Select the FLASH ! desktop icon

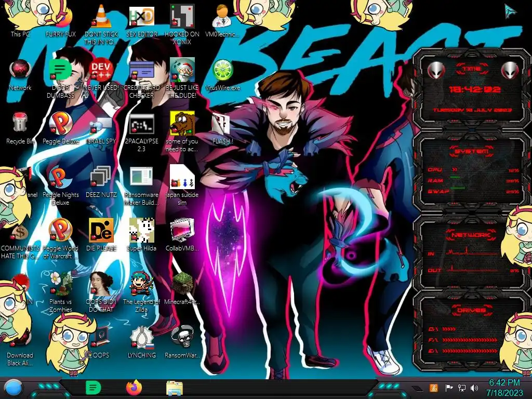[x=222, y=129]
